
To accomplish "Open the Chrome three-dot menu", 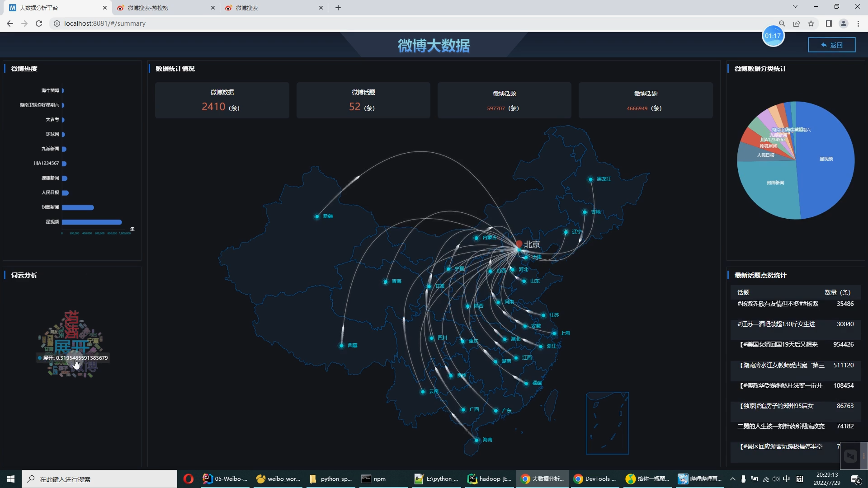I will coord(858,23).
